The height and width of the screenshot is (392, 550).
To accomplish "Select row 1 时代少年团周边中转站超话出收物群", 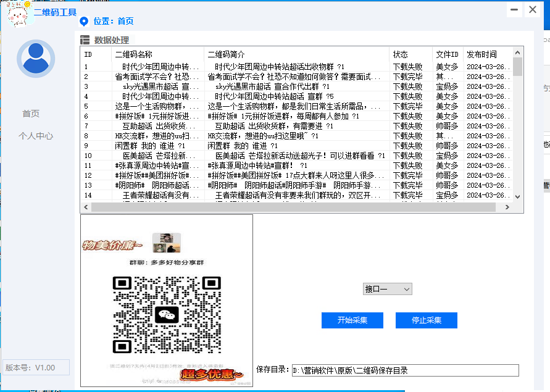I will tap(280, 67).
